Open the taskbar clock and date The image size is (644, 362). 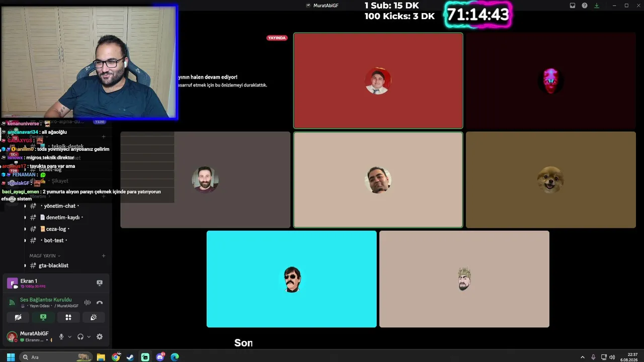point(629,357)
